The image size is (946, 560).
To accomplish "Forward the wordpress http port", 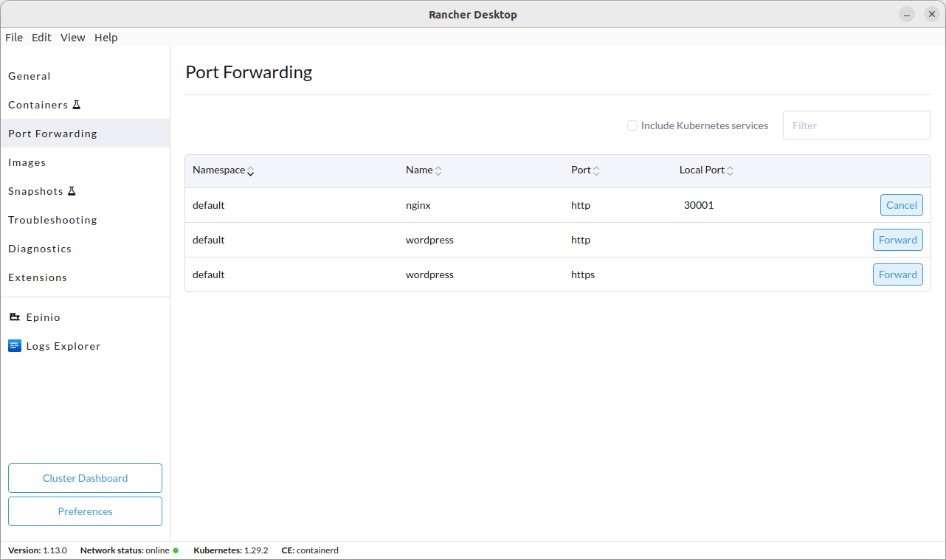I will [898, 240].
